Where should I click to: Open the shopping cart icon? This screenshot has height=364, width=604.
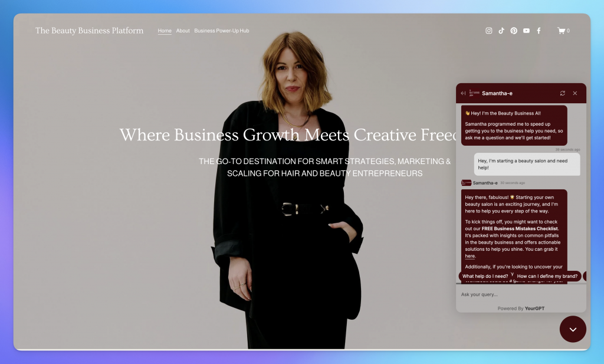562,31
